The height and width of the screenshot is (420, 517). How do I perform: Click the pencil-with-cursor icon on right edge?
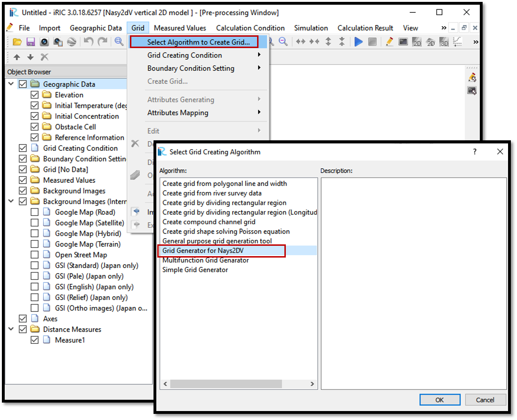472,78
